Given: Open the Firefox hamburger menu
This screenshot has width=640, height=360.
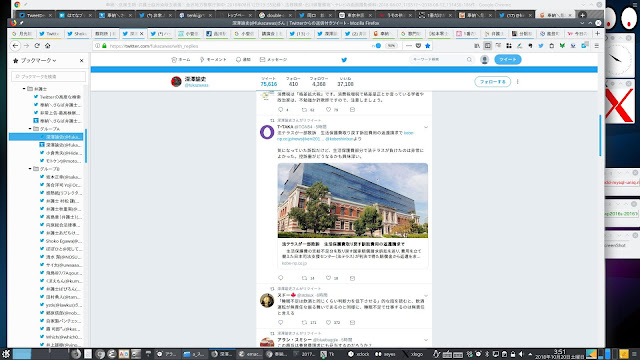Looking at the screenshot, I should [596, 46].
